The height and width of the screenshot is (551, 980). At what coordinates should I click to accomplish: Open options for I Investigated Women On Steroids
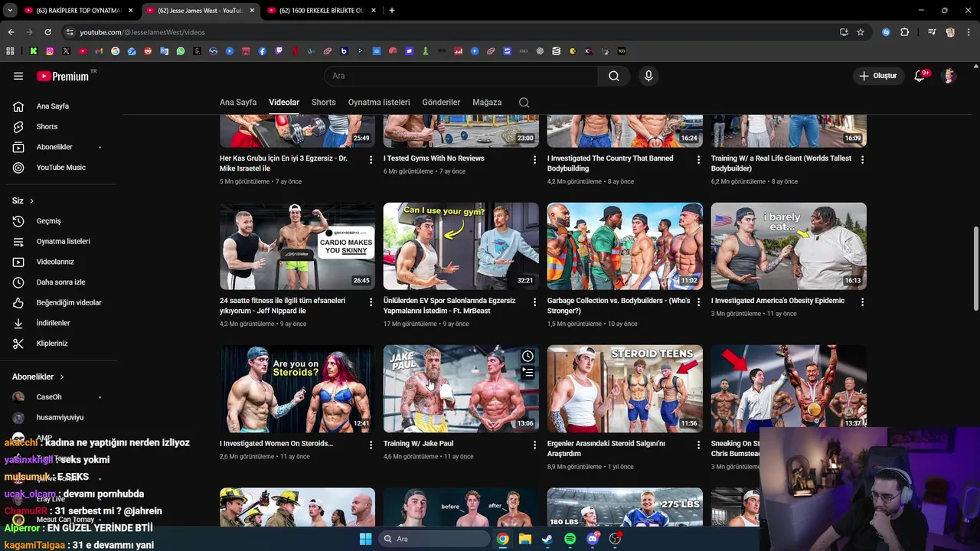pyautogui.click(x=371, y=445)
